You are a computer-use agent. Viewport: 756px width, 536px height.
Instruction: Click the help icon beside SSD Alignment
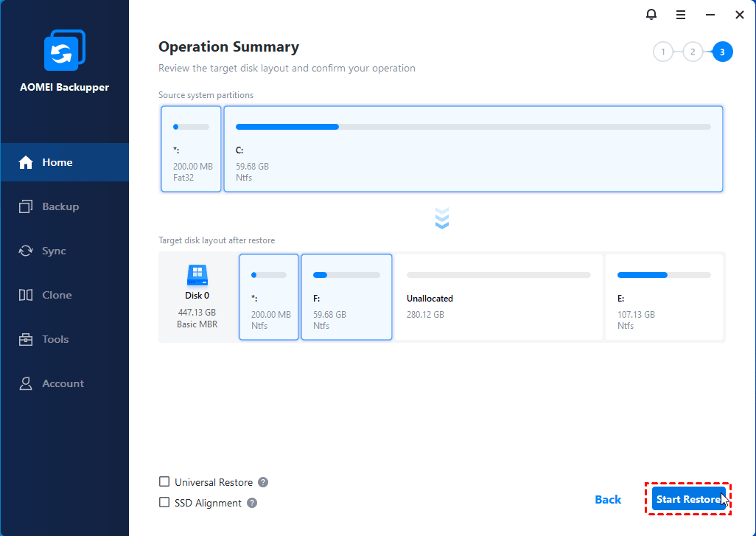click(252, 503)
